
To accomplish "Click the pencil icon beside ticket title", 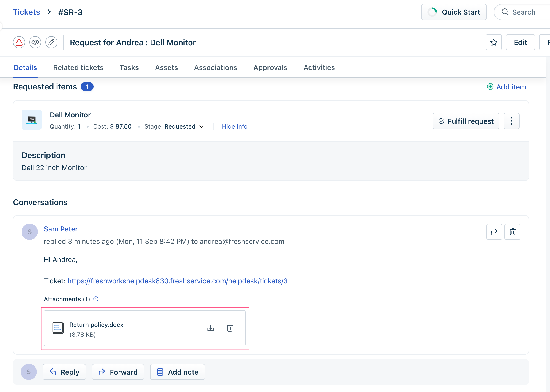I will 51,43.
